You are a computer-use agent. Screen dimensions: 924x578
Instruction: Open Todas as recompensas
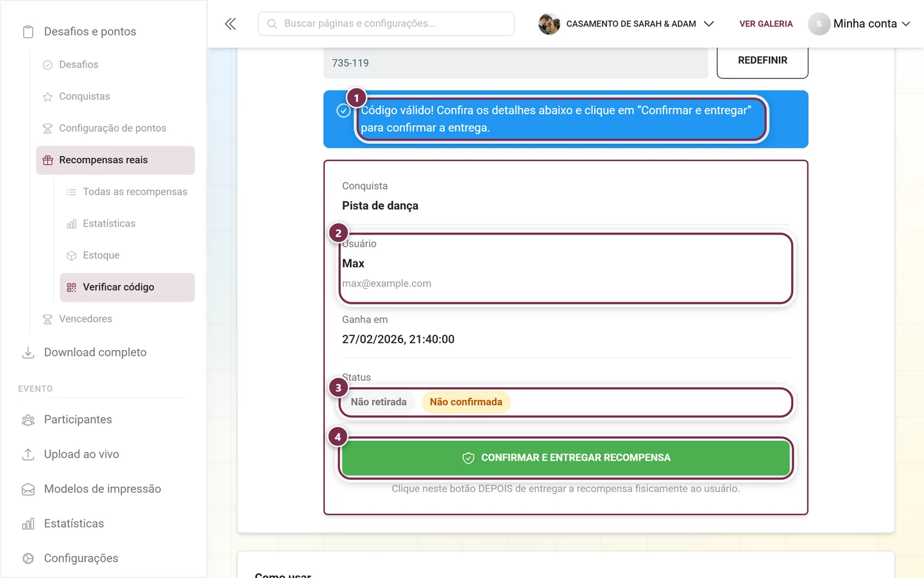135,192
